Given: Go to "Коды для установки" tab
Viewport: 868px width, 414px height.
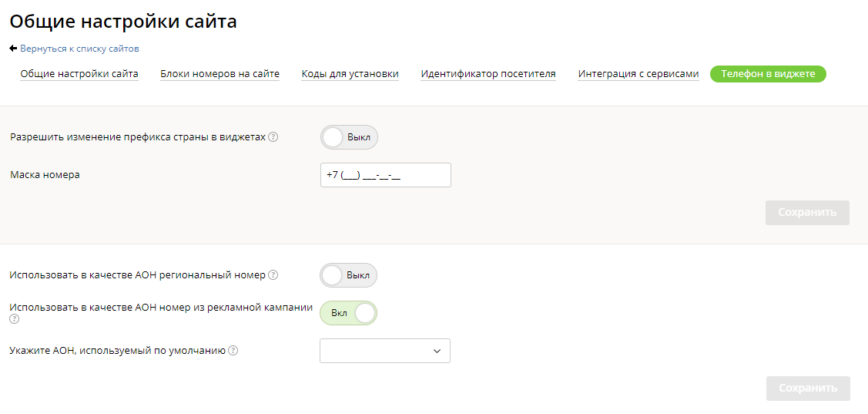Looking at the screenshot, I should tap(350, 74).
